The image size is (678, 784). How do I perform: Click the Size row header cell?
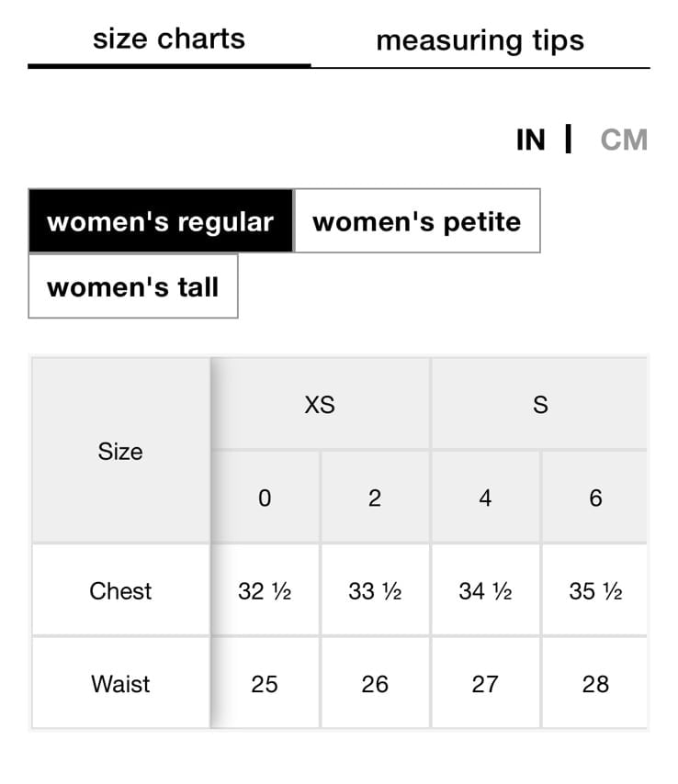point(120,451)
